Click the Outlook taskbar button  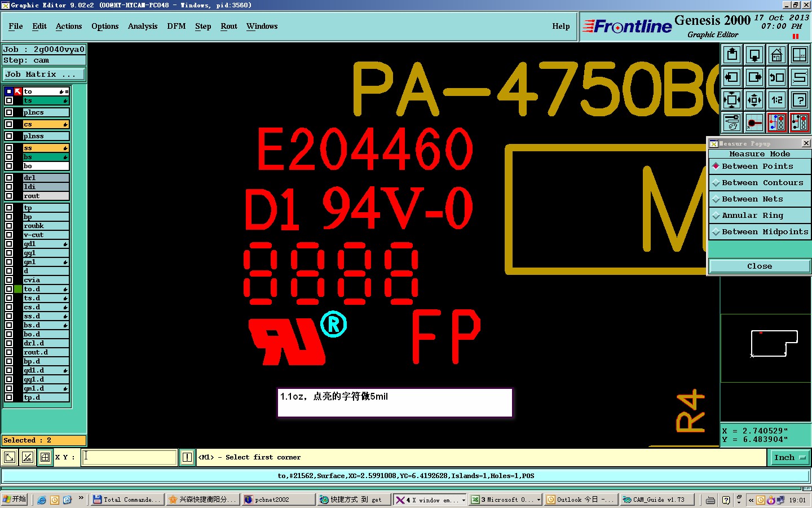pos(581,500)
